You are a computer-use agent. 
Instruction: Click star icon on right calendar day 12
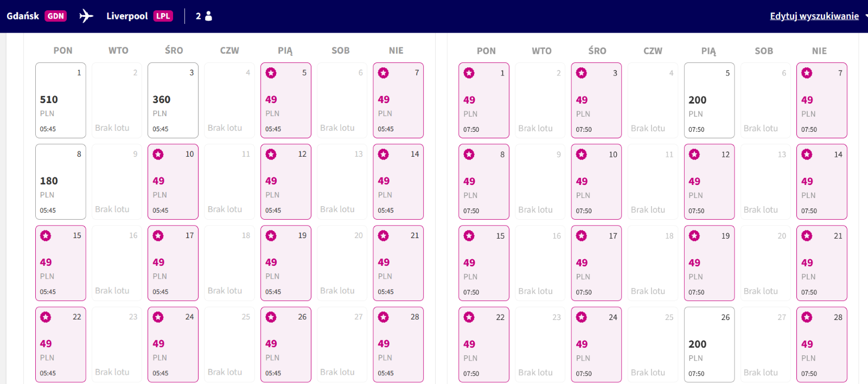click(x=694, y=154)
